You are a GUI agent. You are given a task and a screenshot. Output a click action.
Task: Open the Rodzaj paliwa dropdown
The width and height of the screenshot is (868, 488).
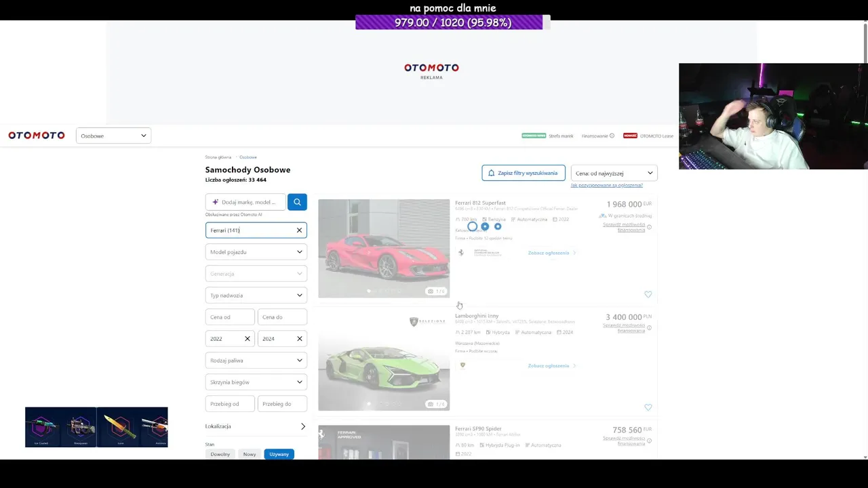[x=256, y=361]
